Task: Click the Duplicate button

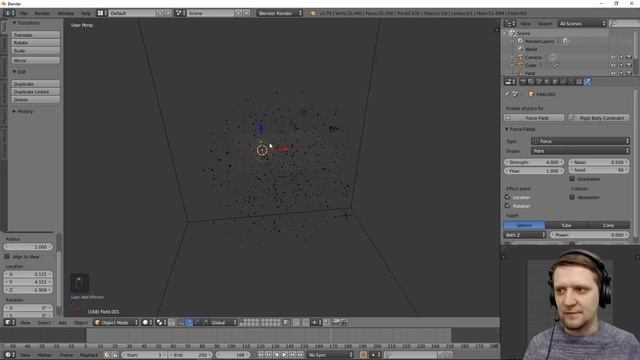Action: click(36, 84)
